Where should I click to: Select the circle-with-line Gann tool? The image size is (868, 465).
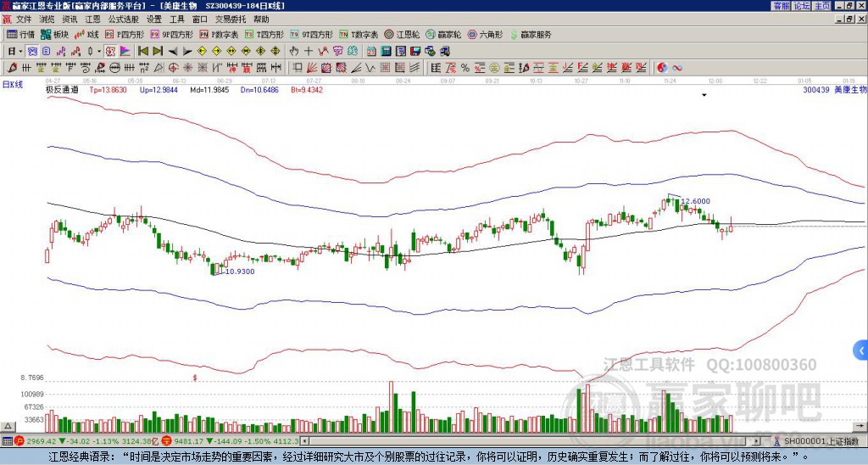pos(114,68)
